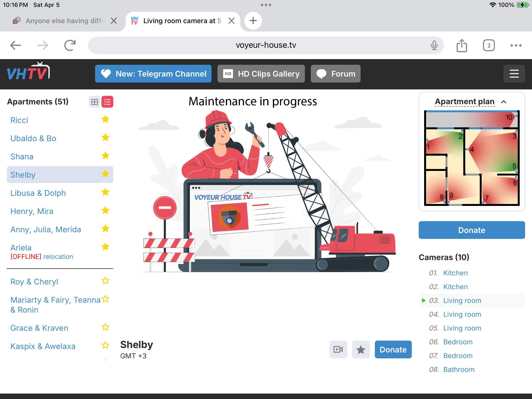Go forward with the forward arrow

click(43, 45)
